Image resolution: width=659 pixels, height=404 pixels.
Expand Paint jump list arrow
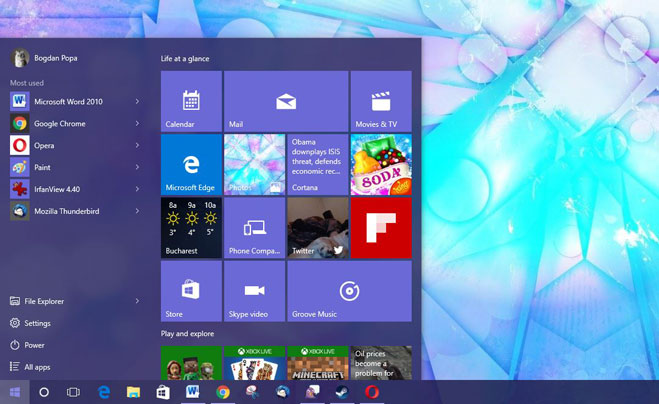(137, 167)
